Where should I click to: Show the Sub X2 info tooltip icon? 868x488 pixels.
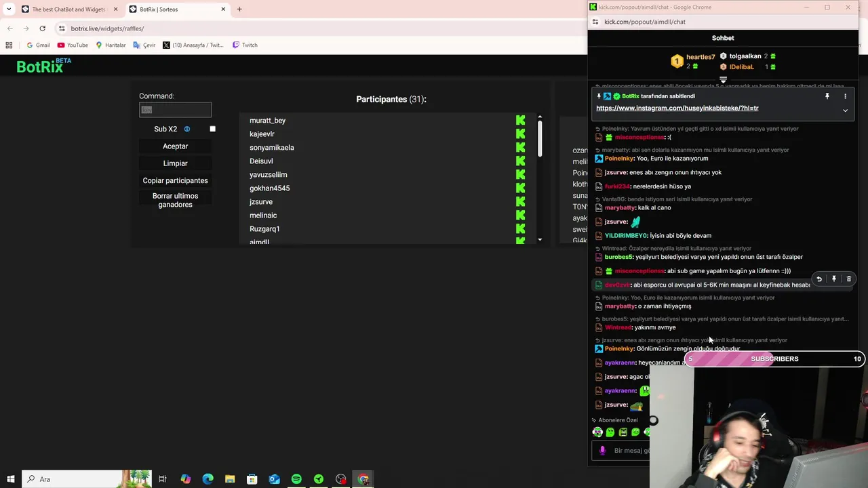(187, 129)
